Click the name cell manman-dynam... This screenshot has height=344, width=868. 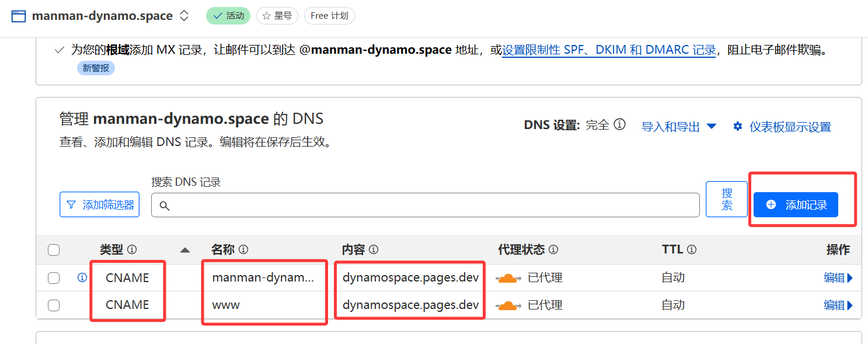point(263,278)
